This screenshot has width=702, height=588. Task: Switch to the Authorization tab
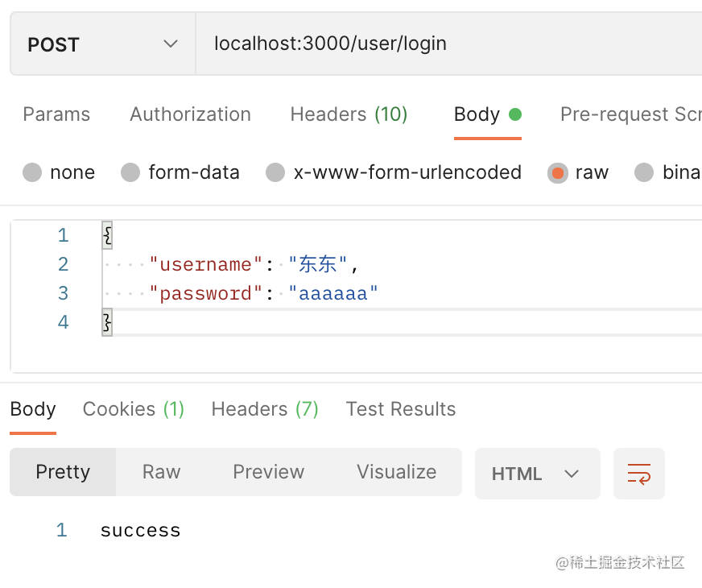pyautogui.click(x=190, y=114)
